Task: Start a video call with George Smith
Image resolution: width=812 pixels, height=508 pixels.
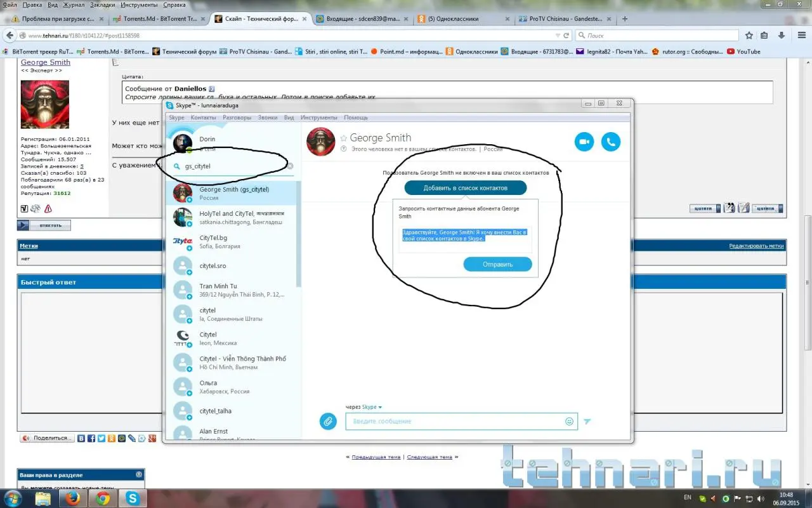Action: pyautogui.click(x=584, y=142)
